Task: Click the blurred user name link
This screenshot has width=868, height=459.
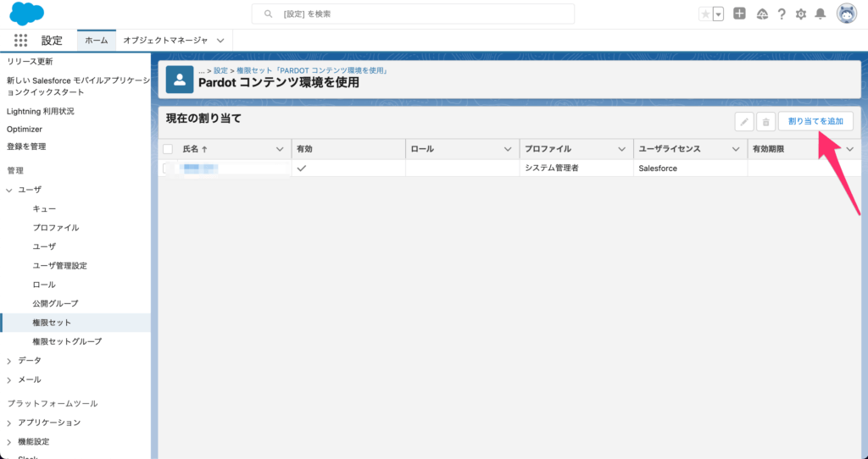Action: pyautogui.click(x=200, y=169)
